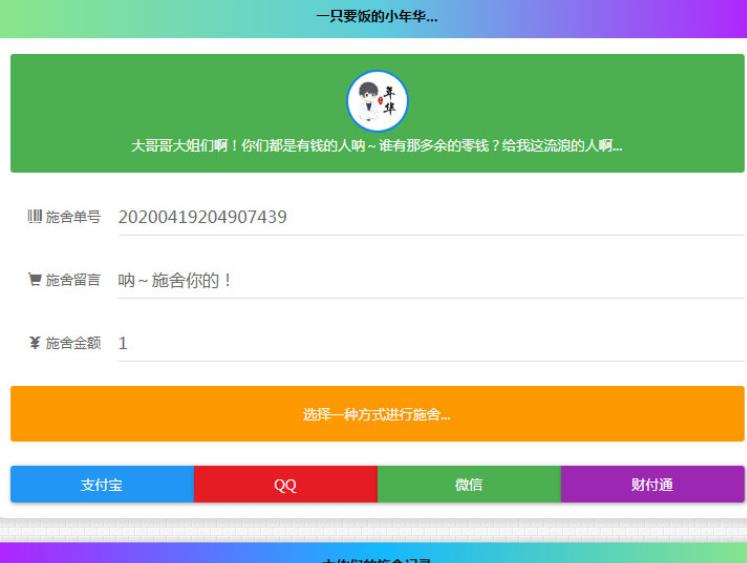The image size is (747, 563).
Task: Click the orange 选择一种方式进行施舍 banner
Action: tap(377, 414)
